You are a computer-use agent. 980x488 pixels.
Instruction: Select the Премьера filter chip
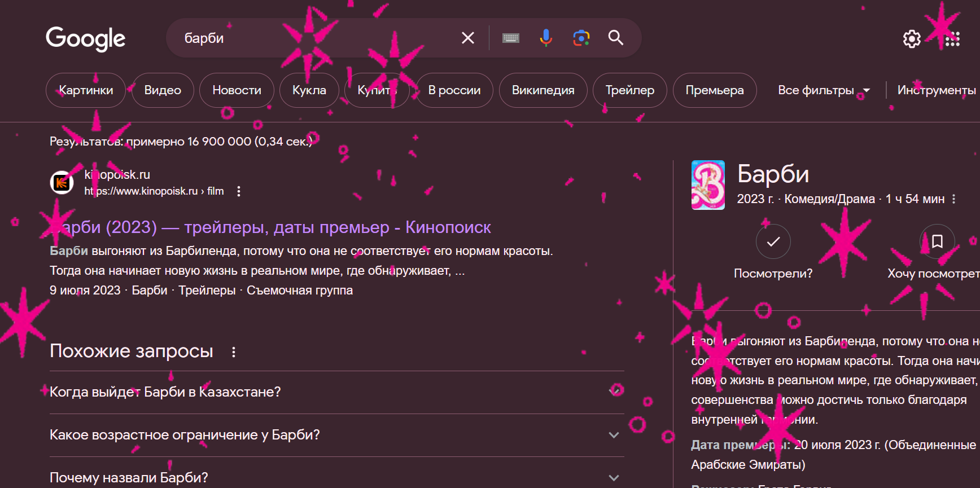point(715,90)
